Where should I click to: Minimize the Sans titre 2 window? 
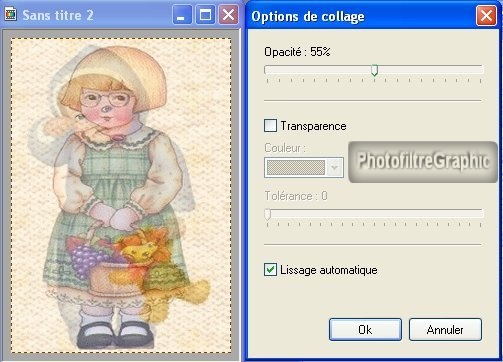(x=182, y=15)
